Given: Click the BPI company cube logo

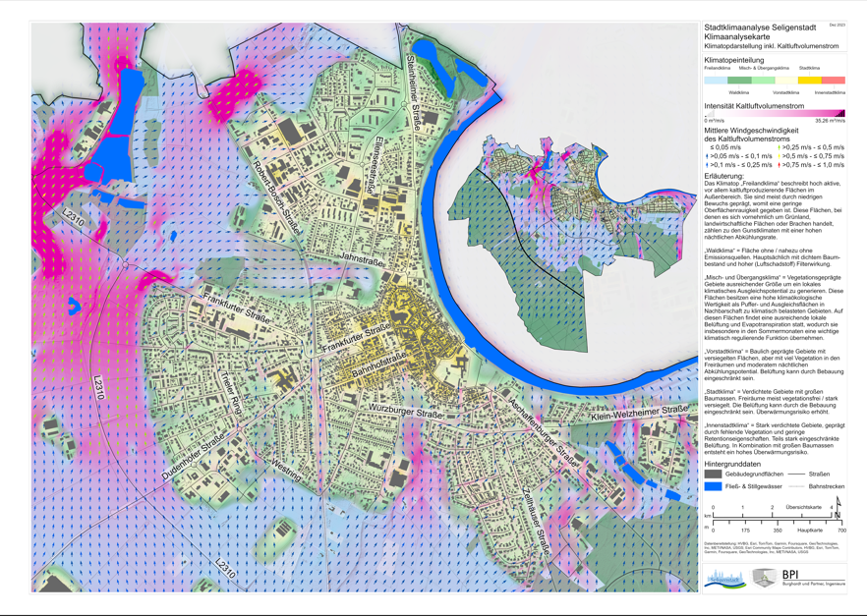Looking at the screenshot, I should (764, 579).
